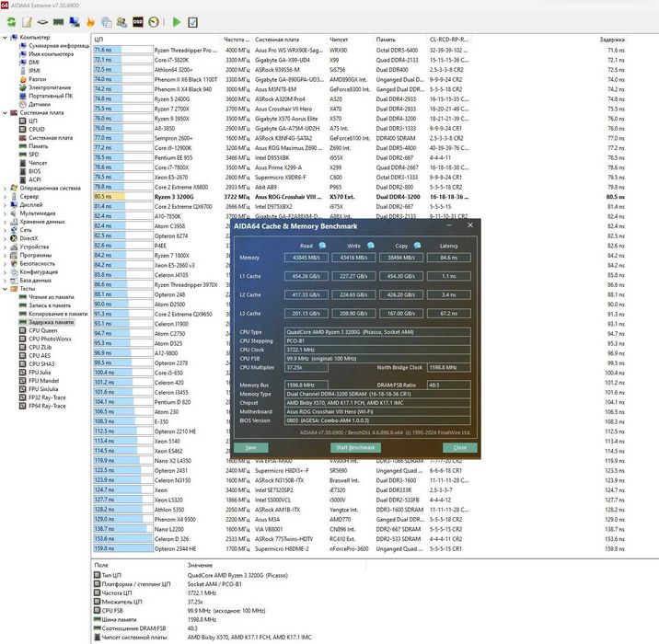Screen dimensions: 659x644
Task: Sort by Задержка column header
Action: pyautogui.click(x=611, y=40)
